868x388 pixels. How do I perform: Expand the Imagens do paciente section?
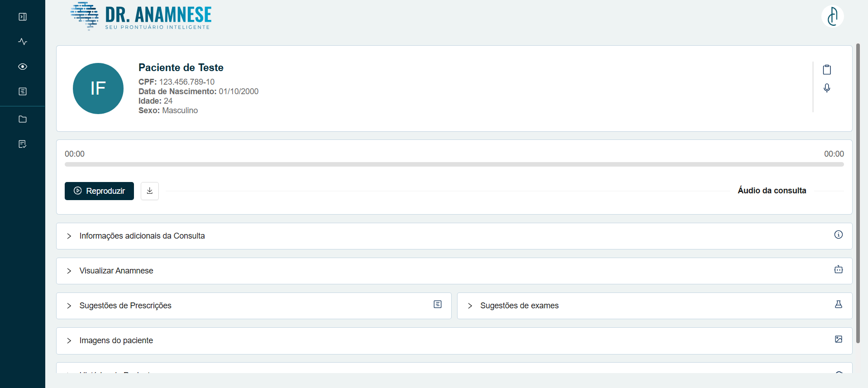click(116, 340)
